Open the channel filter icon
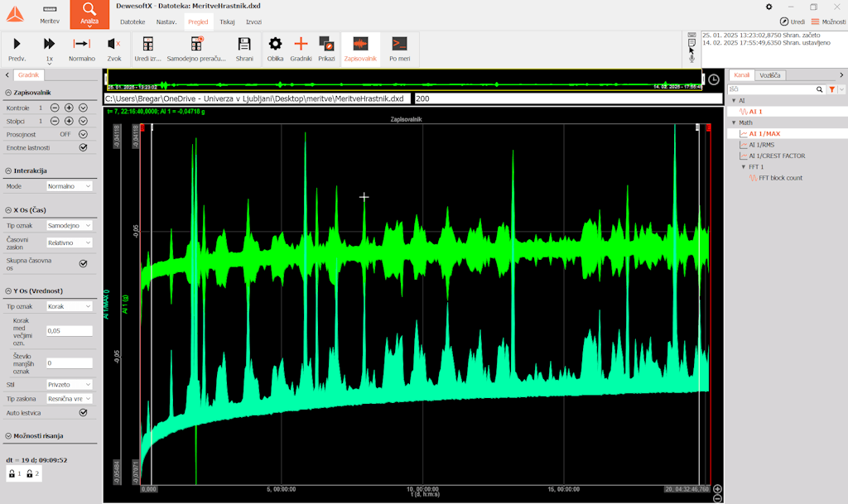 tap(831, 89)
